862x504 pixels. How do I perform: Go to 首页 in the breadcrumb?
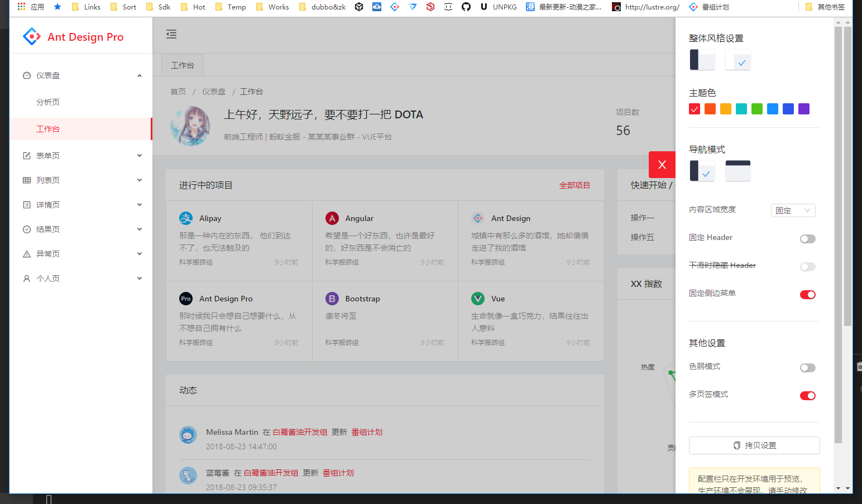coord(178,92)
